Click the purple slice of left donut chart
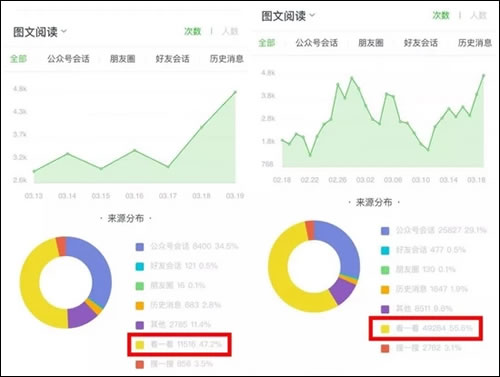The image size is (500, 377). click(81, 315)
